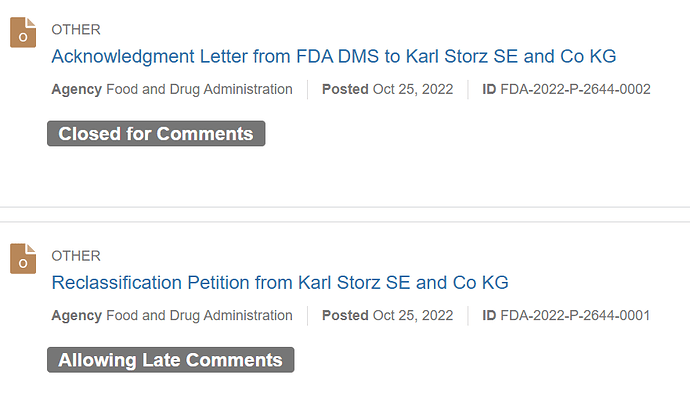Image resolution: width=690 pixels, height=393 pixels.
Task: Open Acknowledgment Letter from FDA DMS link
Action: 334,56
